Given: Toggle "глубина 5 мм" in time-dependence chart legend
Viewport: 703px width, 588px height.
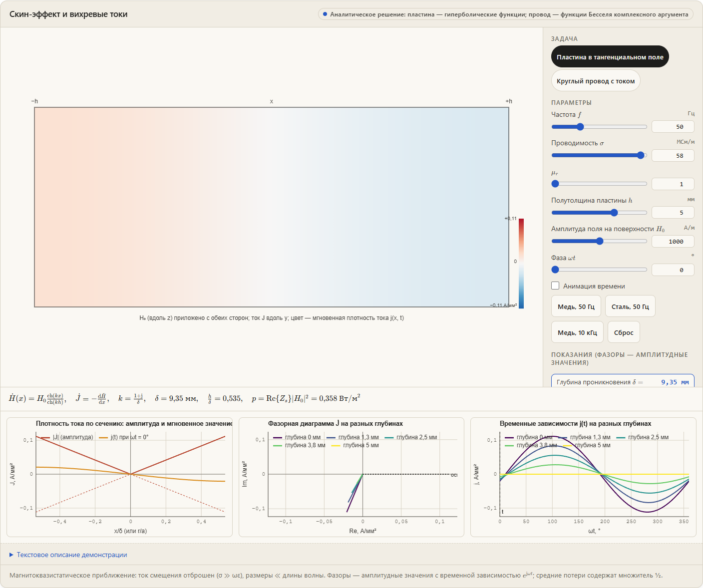Looking at the screenshot, I should point(587,445).
